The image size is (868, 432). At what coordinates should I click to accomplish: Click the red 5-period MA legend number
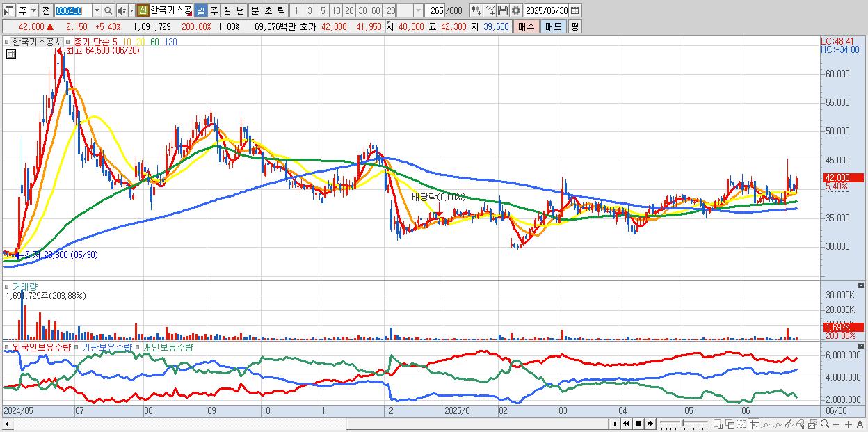pyautogui.click(x=115, y=42)
